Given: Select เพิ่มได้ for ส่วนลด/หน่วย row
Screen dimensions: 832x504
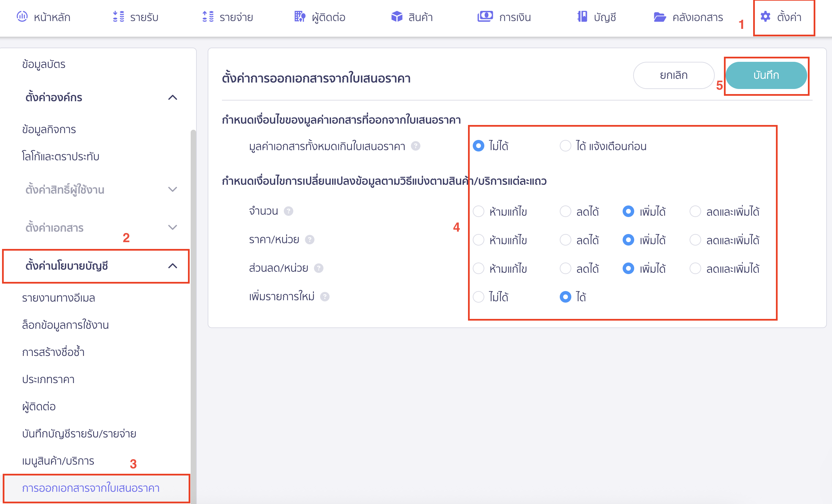Looking at the screenshot, I should [x=628, y=268].
